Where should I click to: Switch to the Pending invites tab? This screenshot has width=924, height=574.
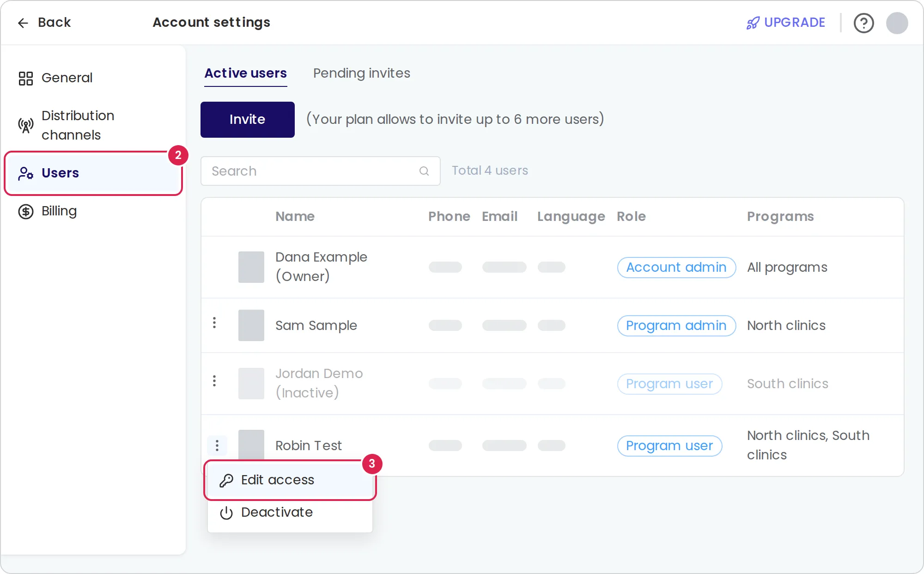click(361, 73)
